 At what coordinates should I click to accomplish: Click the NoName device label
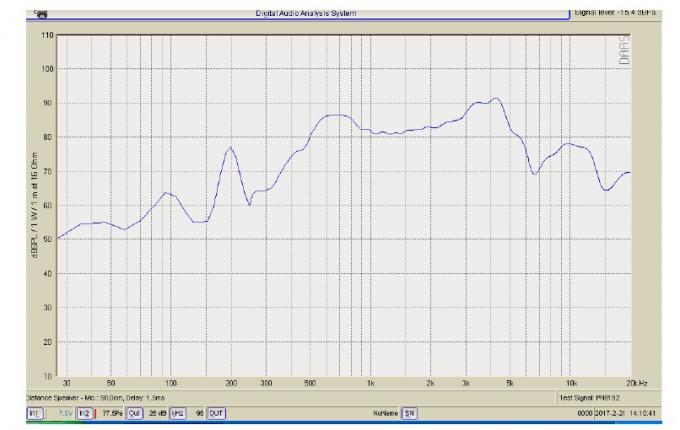point(385,411)
